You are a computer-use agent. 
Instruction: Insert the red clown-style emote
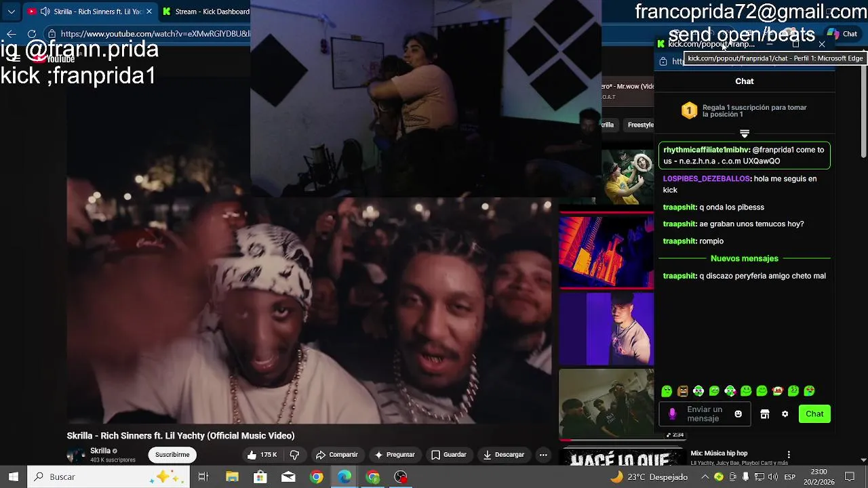coord(778,391)
